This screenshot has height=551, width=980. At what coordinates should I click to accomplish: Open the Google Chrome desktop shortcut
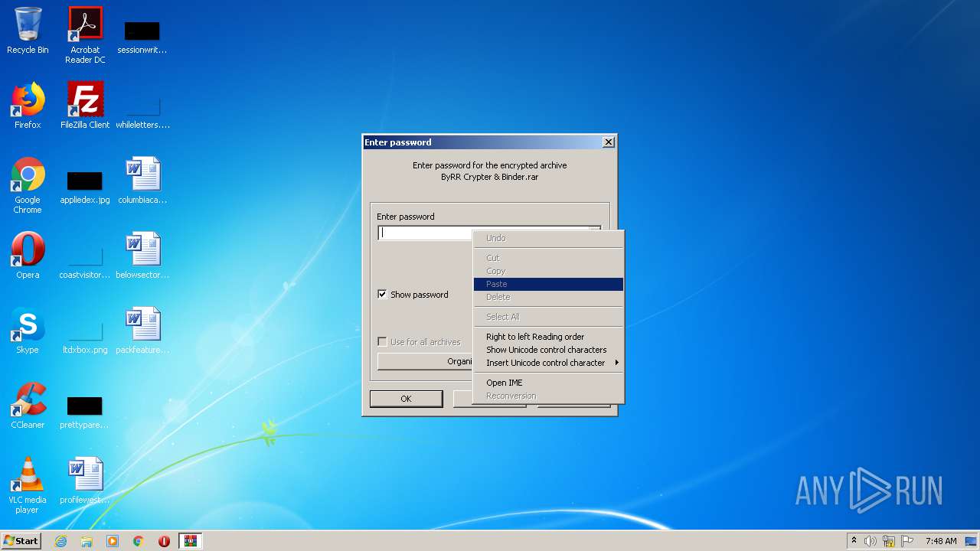point(28,186)
